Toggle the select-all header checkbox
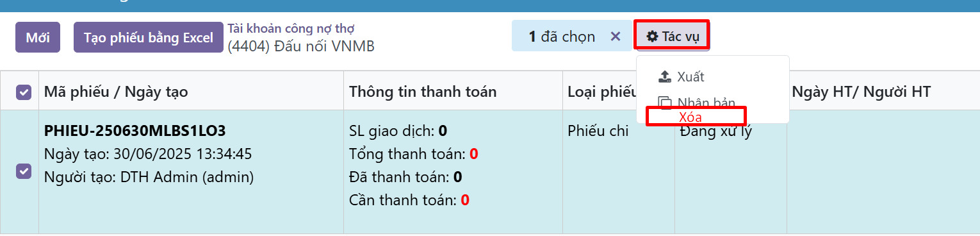The width and height of the screenshot is (980, 236). point(24,93)
